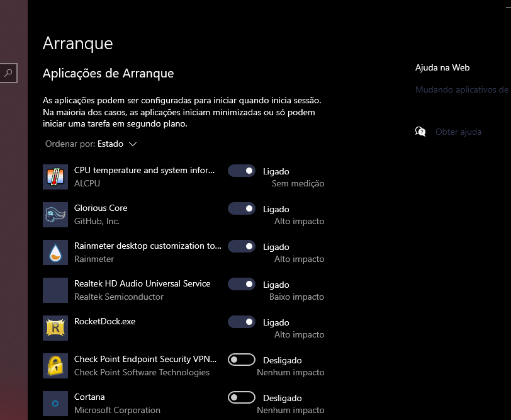This screenshot has width=511, height=420.
Task: Click the Cortana circle icon
Action: [x=55, y=404]
